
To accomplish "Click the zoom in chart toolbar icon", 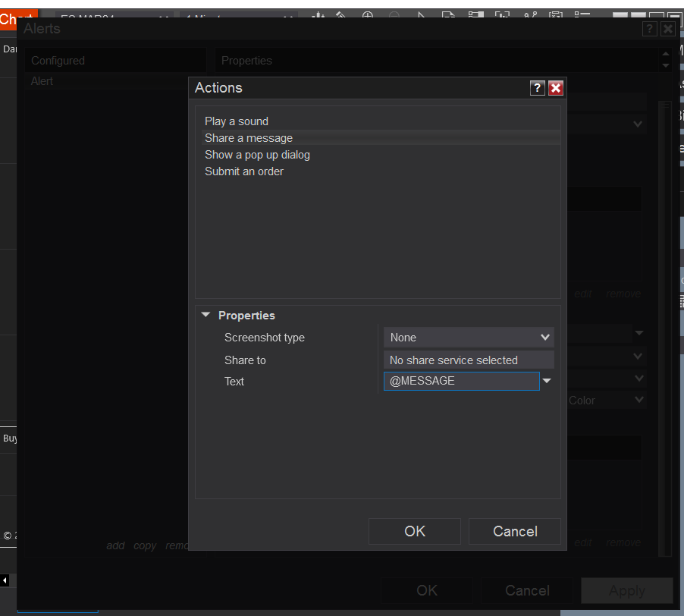I will 368,15.
